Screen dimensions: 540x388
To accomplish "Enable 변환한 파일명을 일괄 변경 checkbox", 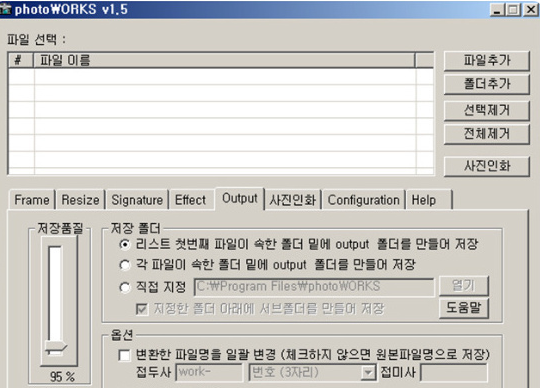I will click(x=124, y=355).
